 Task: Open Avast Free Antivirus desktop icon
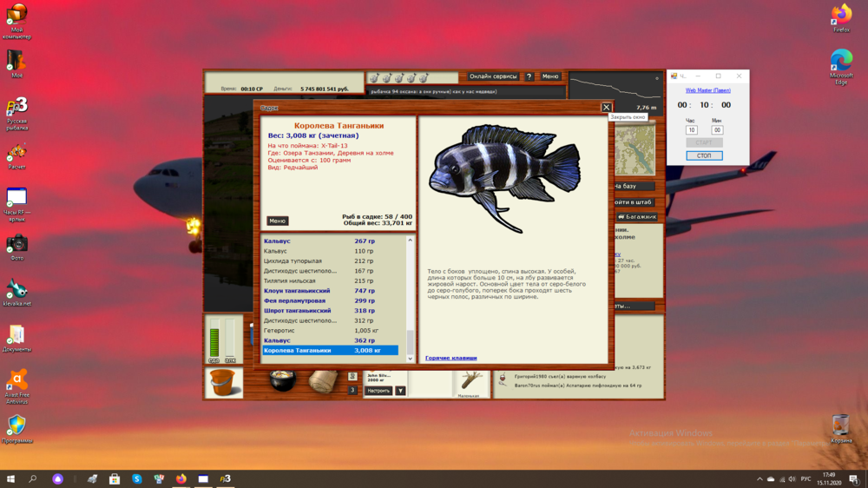[x=16, y=387]
